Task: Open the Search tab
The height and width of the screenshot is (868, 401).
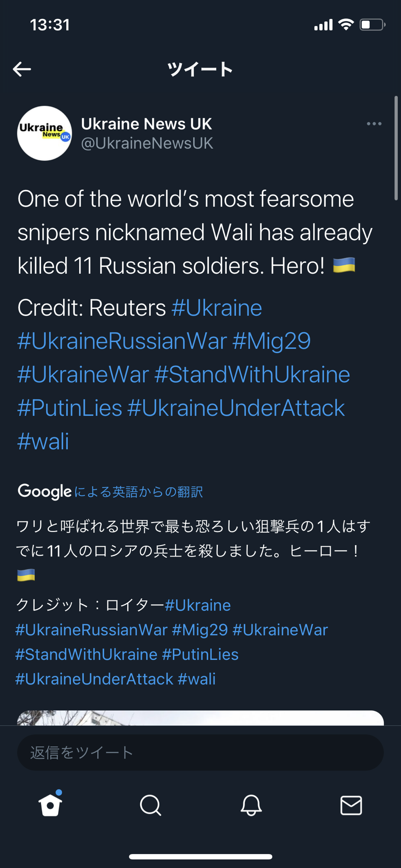Action: pyautogui.click(x=150, y=805)
